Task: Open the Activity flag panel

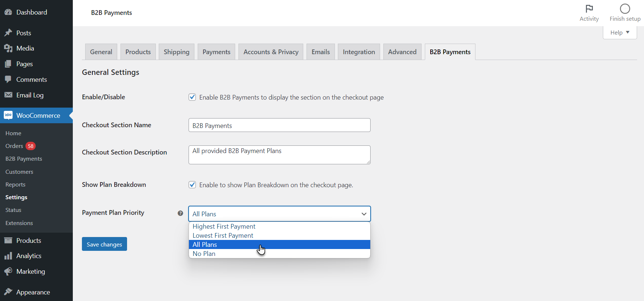Action: point(589,13)
